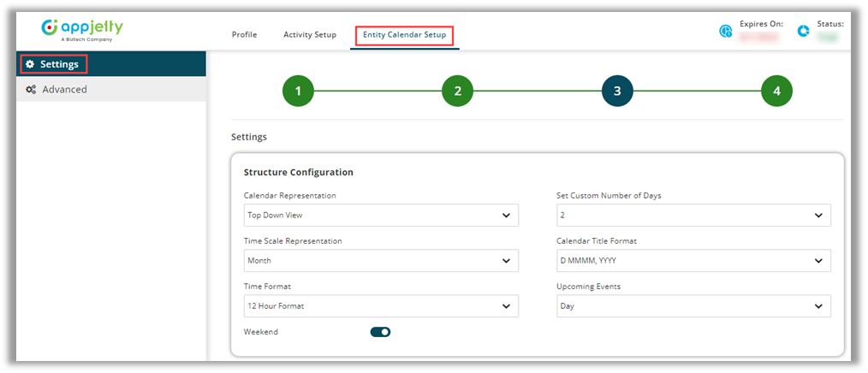
Task: Go to step 1 circle
Action: tap(298, 91)
